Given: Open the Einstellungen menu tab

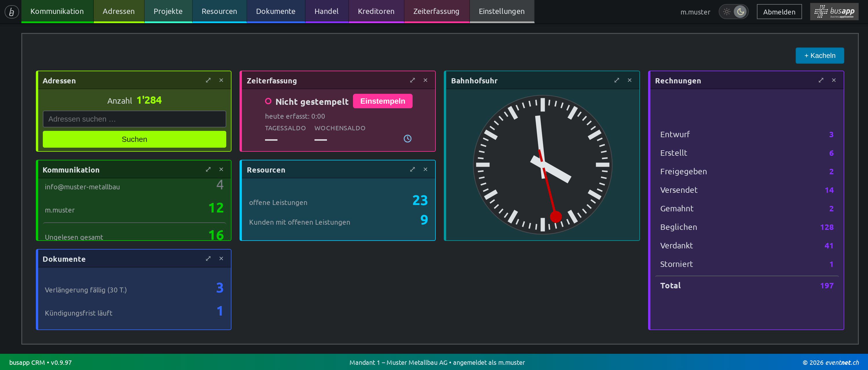Looking at the screenshot, I should [x=502, y=12].
